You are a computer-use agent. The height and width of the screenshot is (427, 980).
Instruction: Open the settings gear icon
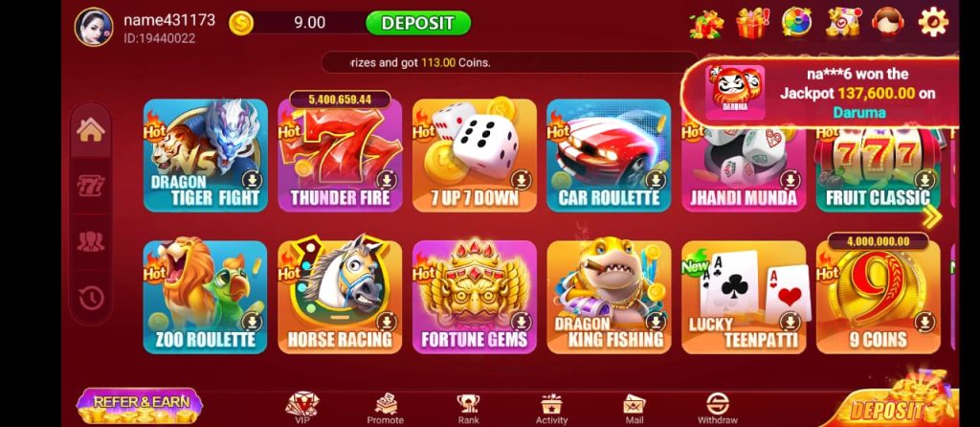pos(932,23)
